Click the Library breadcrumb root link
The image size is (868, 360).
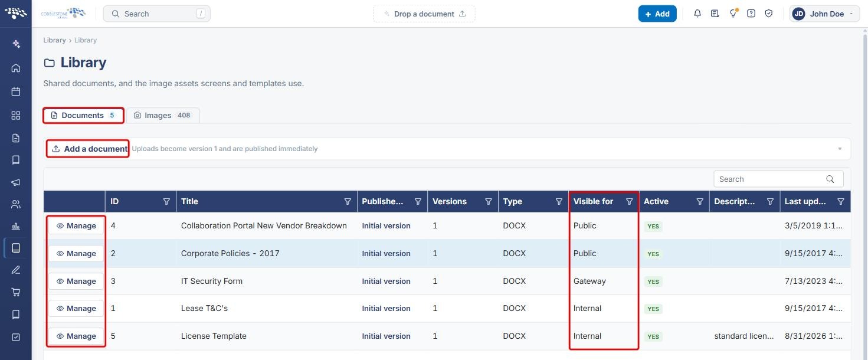[x=54, y=40]
